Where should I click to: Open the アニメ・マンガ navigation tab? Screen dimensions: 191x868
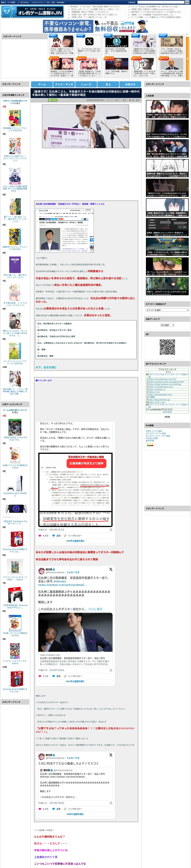(64, 84)
